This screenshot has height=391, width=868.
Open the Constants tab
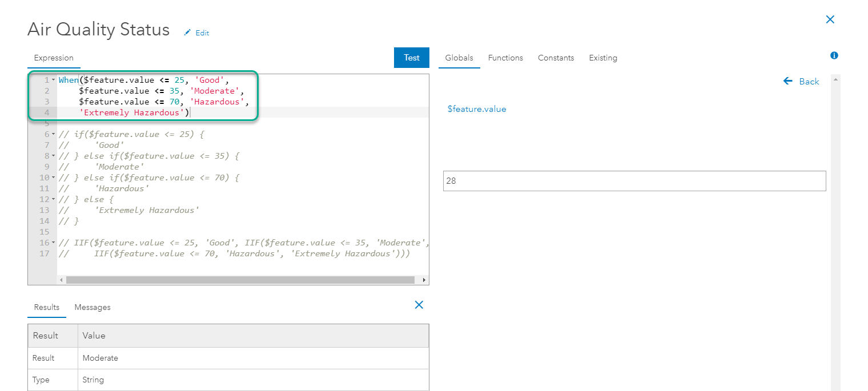pos(556,58)
